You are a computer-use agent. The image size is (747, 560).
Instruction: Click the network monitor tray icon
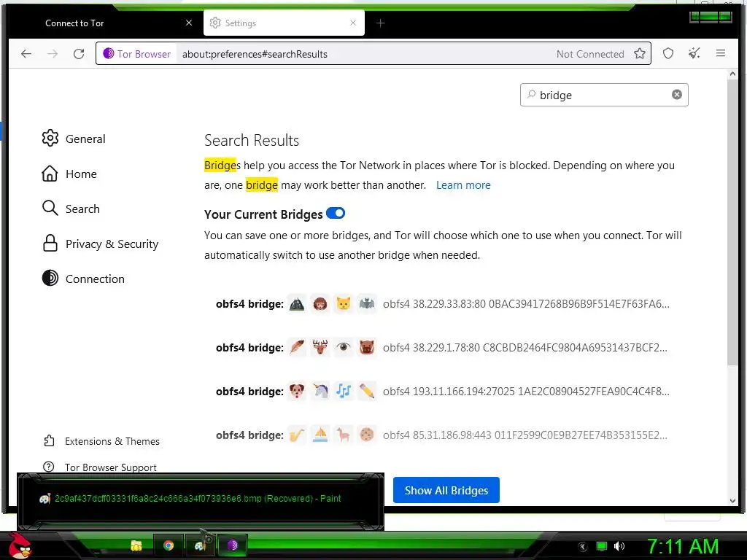602,546
